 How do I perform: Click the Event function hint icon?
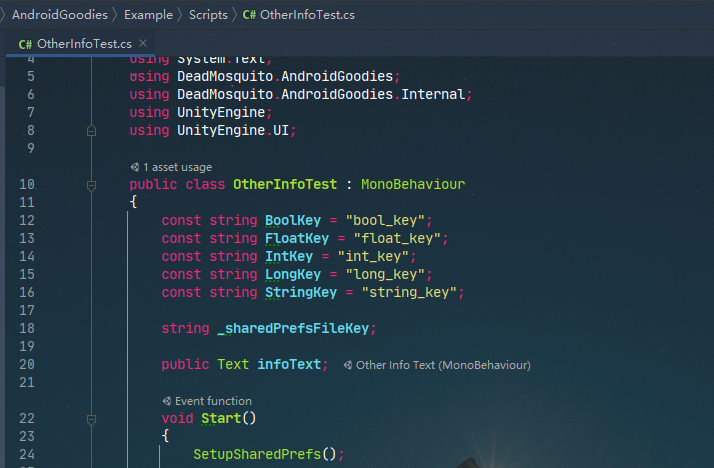pyautogui.click(x=167, y=401)
